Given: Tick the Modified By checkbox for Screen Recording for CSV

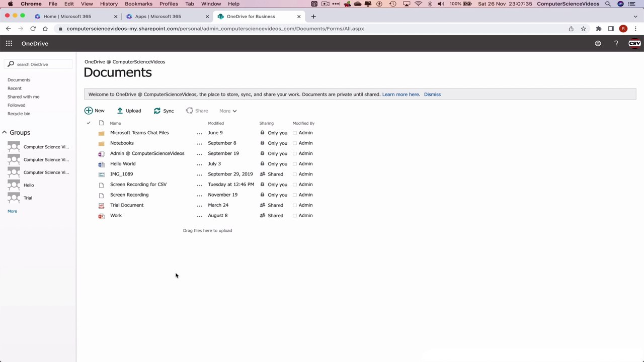Looking at the screenshot, I should click(295, 185).
